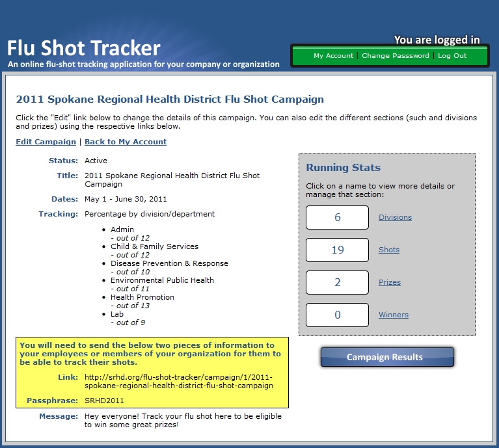499x448 pixels.
Task: Click the Admin division entry
Action: pyautogui.click(x=122, y=230)
